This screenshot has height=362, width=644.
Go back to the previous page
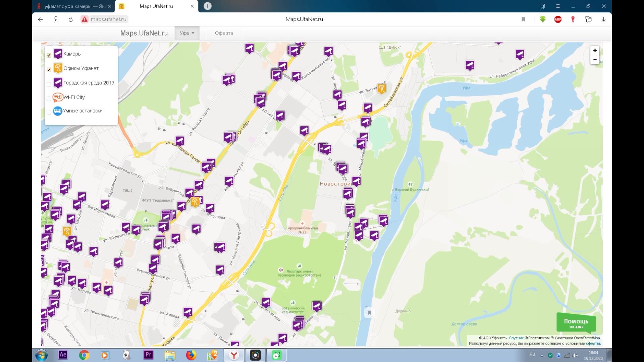pyautogui.click(x=41, y=19)
